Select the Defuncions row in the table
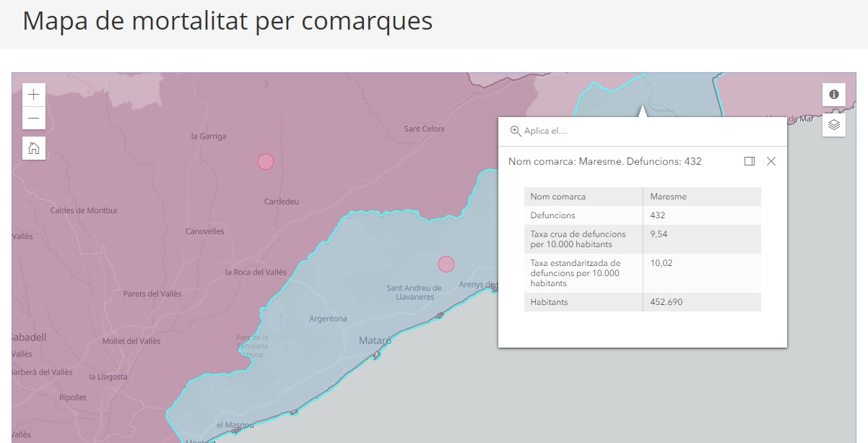This screenshot has height=443, width=868. coord(642,215)
